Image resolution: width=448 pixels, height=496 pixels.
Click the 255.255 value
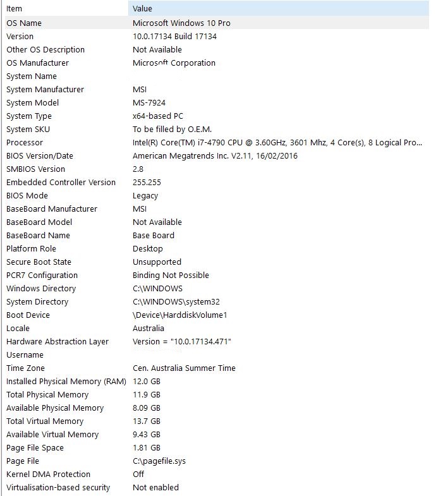point(147,183)
